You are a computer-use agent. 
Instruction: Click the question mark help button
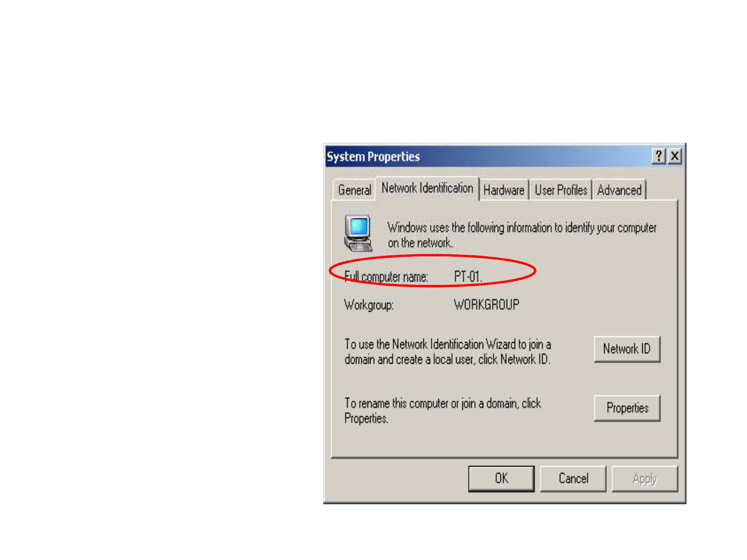[x=659, y=156]
